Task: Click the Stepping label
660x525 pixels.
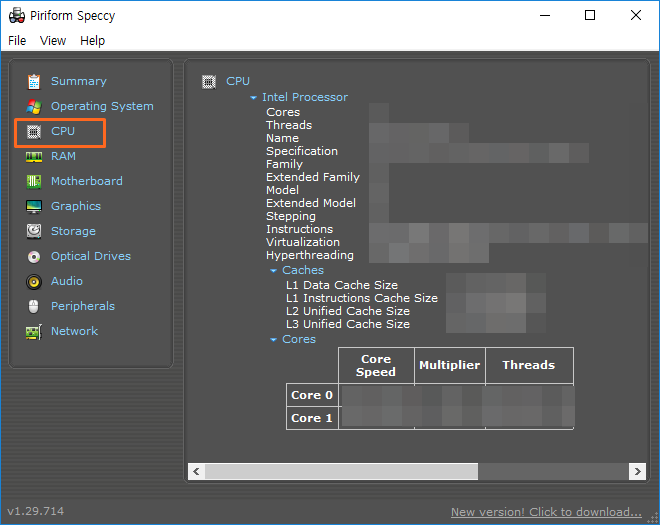Action: (x=291, y=216)
